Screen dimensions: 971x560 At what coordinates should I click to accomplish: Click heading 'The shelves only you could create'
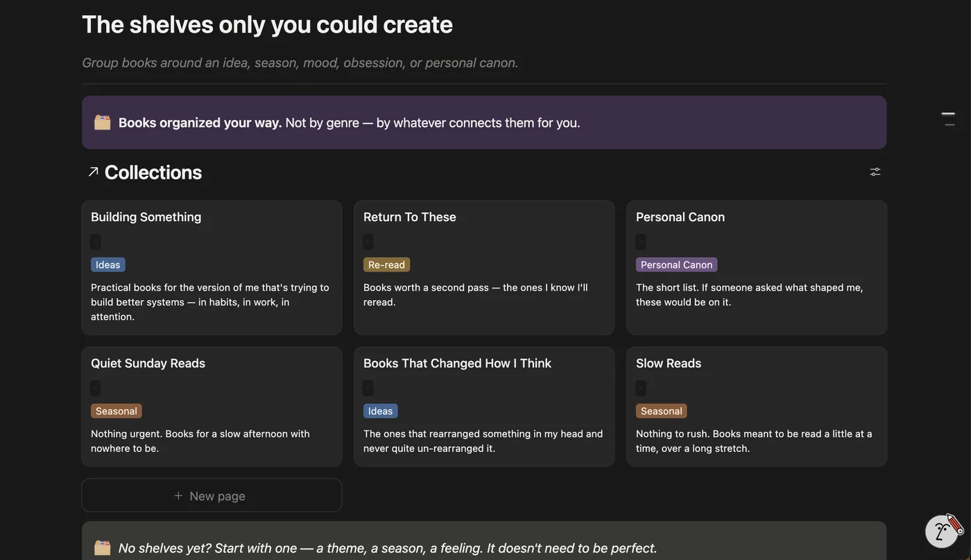click(268, 24)
